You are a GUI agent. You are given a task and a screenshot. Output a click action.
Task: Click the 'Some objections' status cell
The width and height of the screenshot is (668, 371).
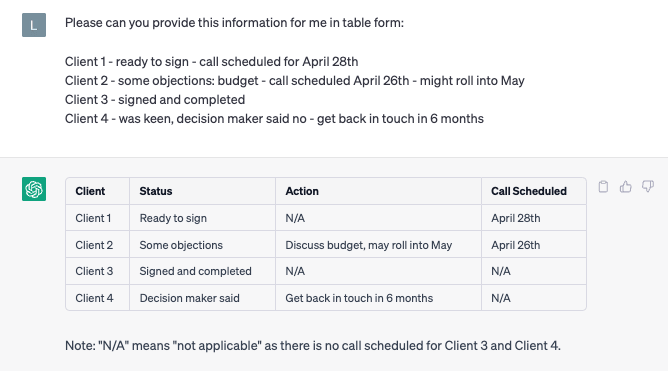pos(202,245)
